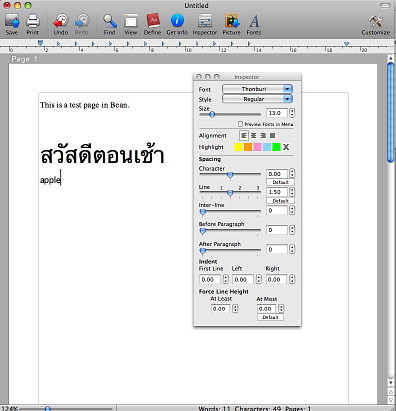Screen dimensions: 396x411
Task: Enable Preview Fonts in Menu checkbox
Action: [240, 124]
